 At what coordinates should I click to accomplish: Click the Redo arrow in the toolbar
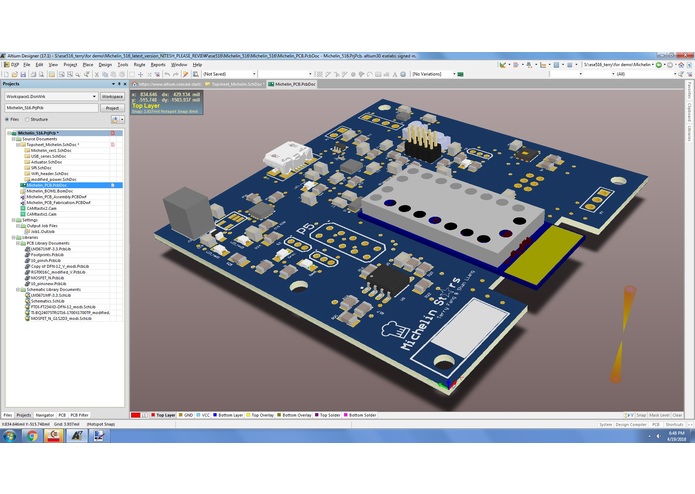pyautogui.click(x=176, y=74)
